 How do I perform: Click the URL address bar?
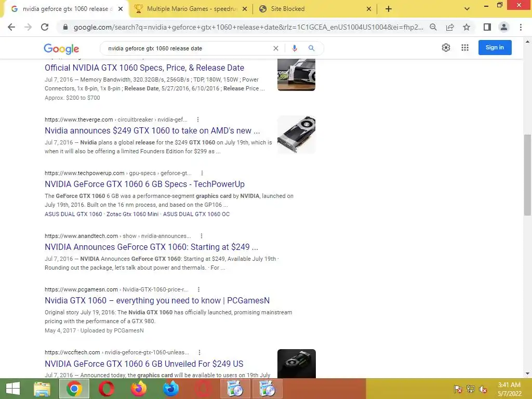point(248,27)
